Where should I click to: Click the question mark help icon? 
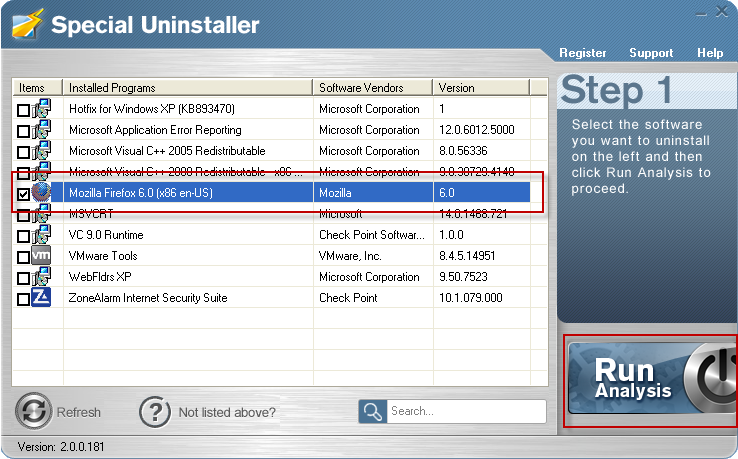tap(155, 411)
